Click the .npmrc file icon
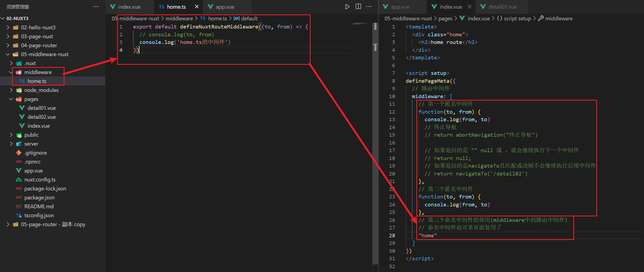The width and height of the screenshot is (644, 272). 19,162
